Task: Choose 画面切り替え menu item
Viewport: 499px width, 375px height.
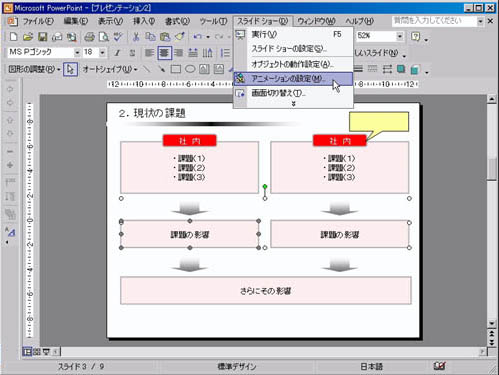Action: coord(293,93)
